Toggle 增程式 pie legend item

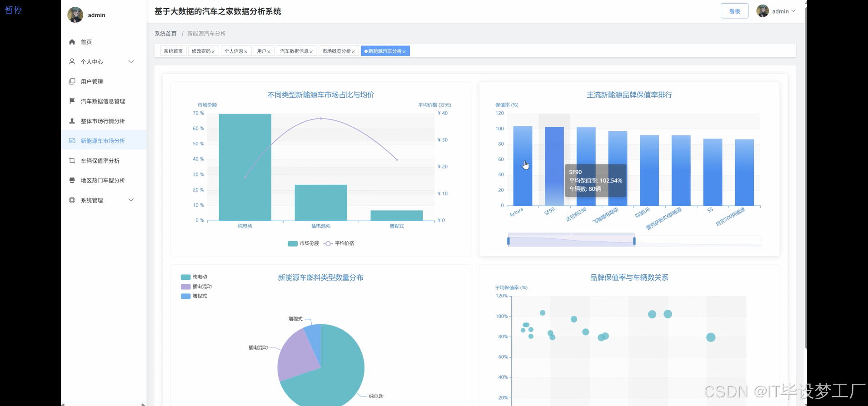(x=194, y=296)
